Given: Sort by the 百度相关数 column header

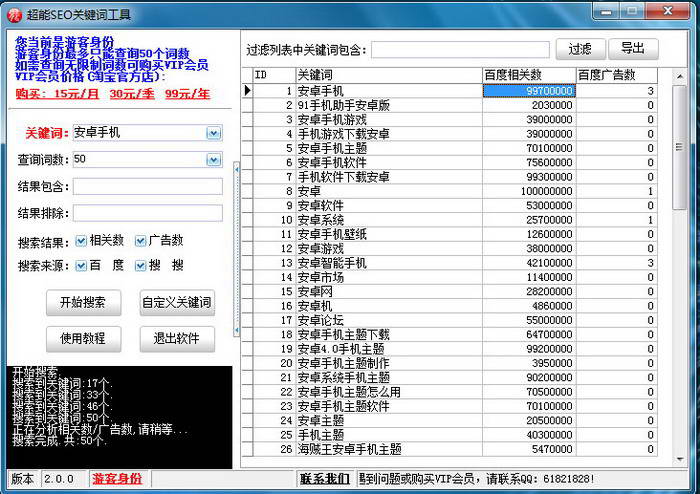Looking at the screenshot, I should (529, 75).
